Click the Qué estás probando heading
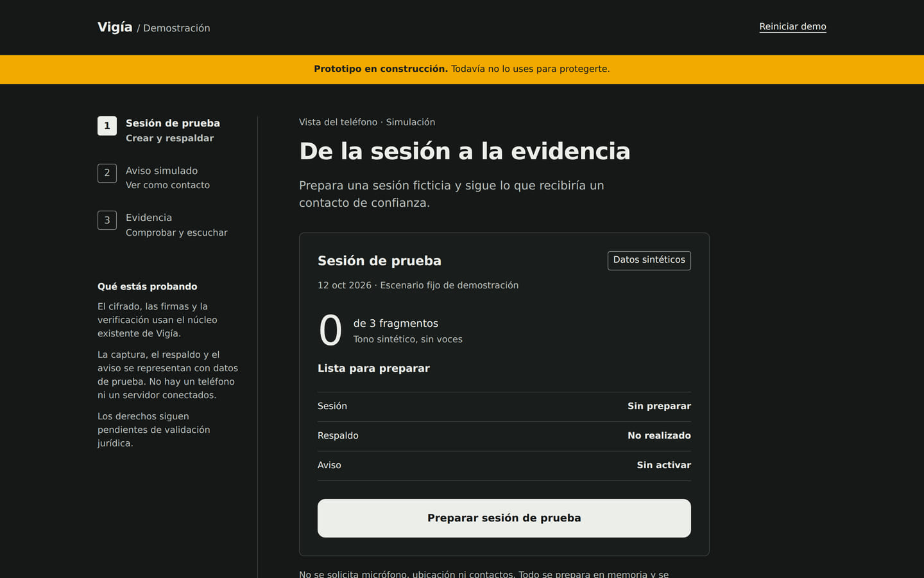This screenshot has width=924, height=578. coord(148,286)
